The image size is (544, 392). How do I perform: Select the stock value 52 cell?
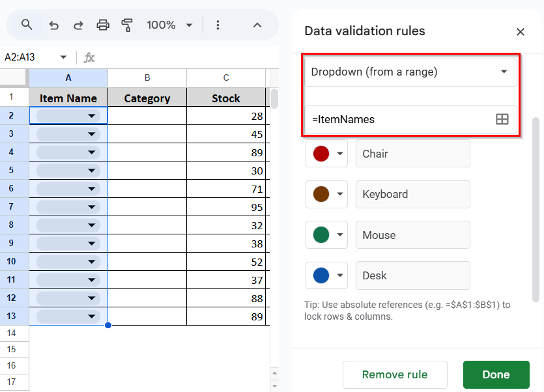[226, 262]
